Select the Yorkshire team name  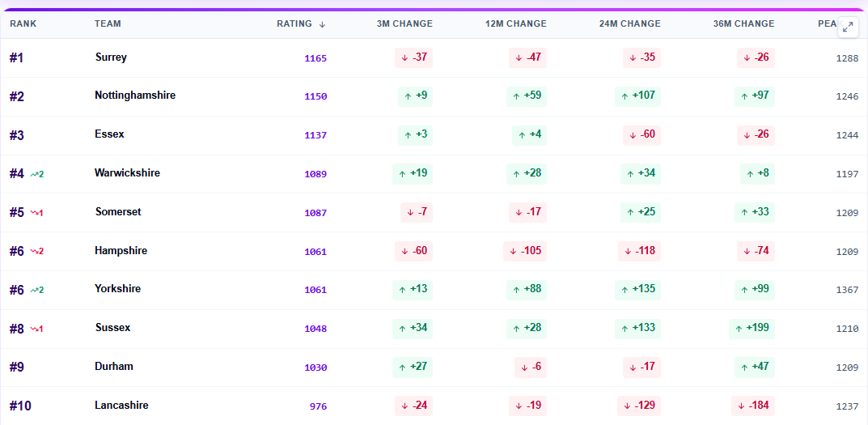118,289
